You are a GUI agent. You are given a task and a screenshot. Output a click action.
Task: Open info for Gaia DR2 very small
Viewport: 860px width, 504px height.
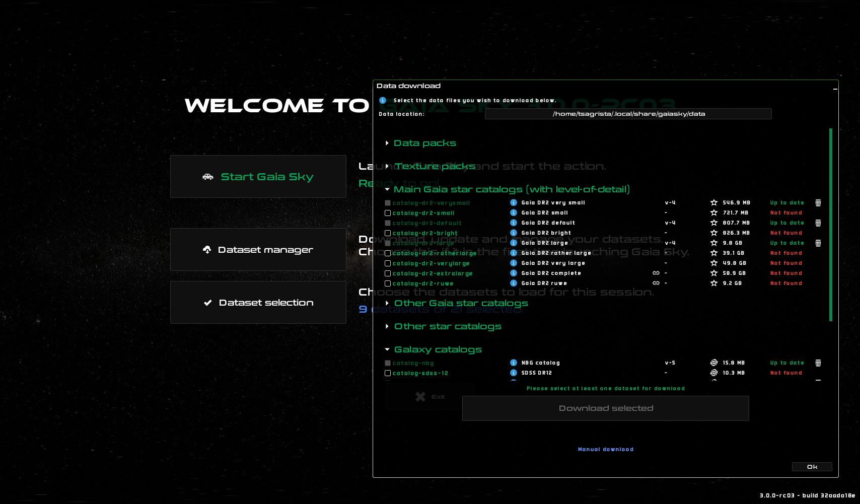click(514, 203)
